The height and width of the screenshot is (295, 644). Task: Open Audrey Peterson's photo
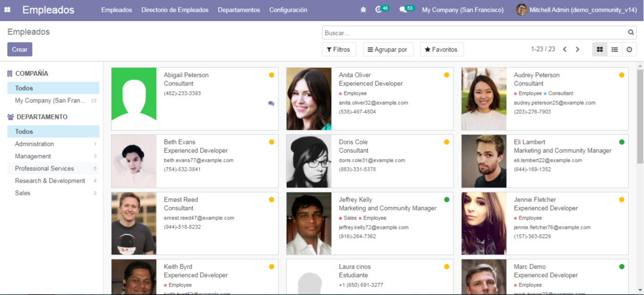(x=484, y=99)
